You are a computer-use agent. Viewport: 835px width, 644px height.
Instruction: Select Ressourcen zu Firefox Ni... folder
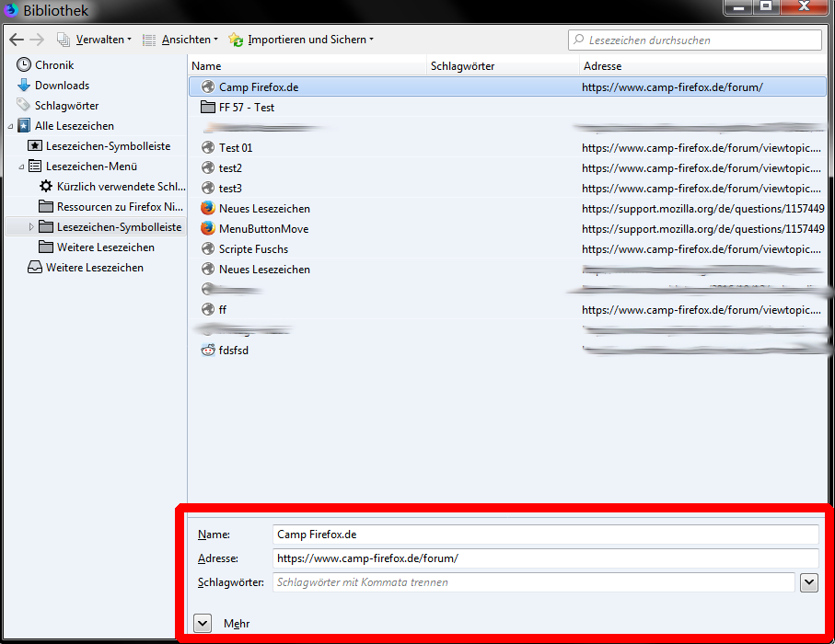click(x=120, y=206)
